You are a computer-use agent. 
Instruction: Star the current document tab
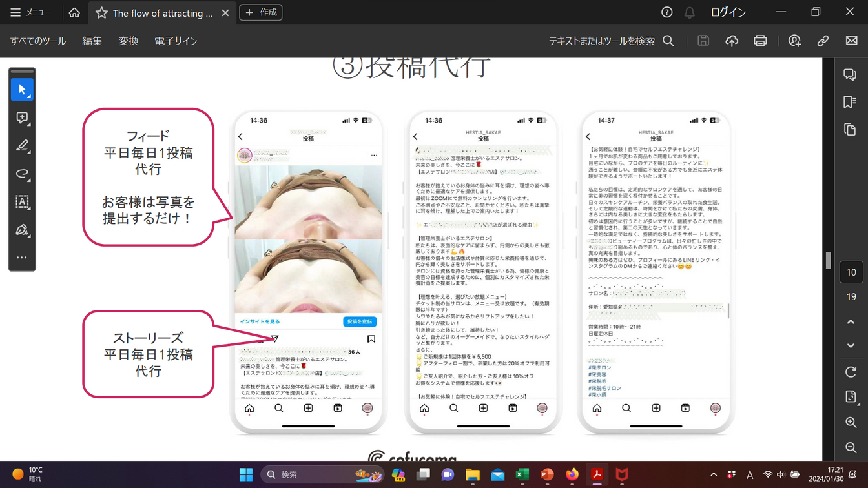[x=101, y=13]
